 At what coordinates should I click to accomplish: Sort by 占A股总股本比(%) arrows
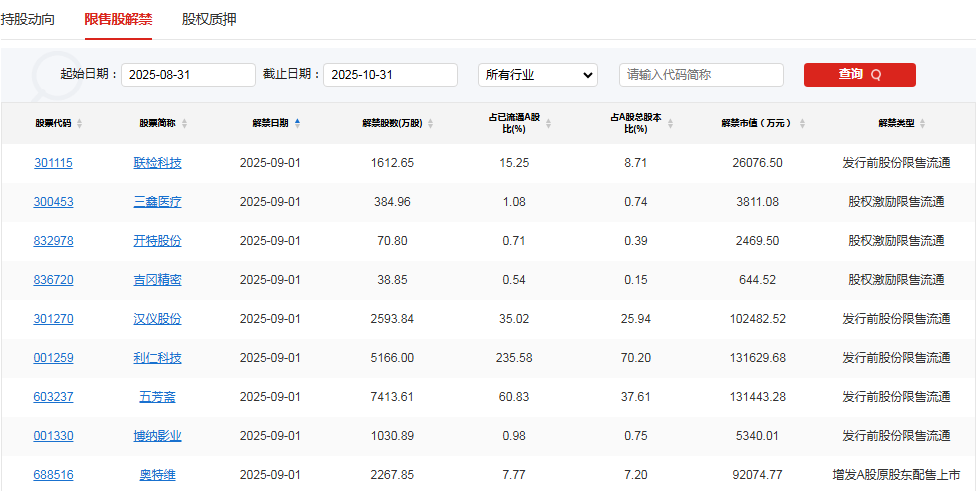(x=670, y=124)
